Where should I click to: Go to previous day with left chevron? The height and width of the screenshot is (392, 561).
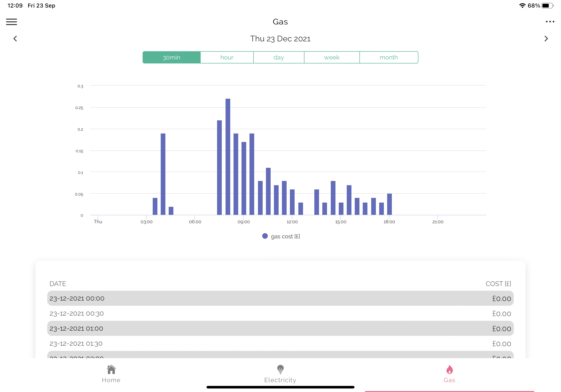[x=15, y=39]
